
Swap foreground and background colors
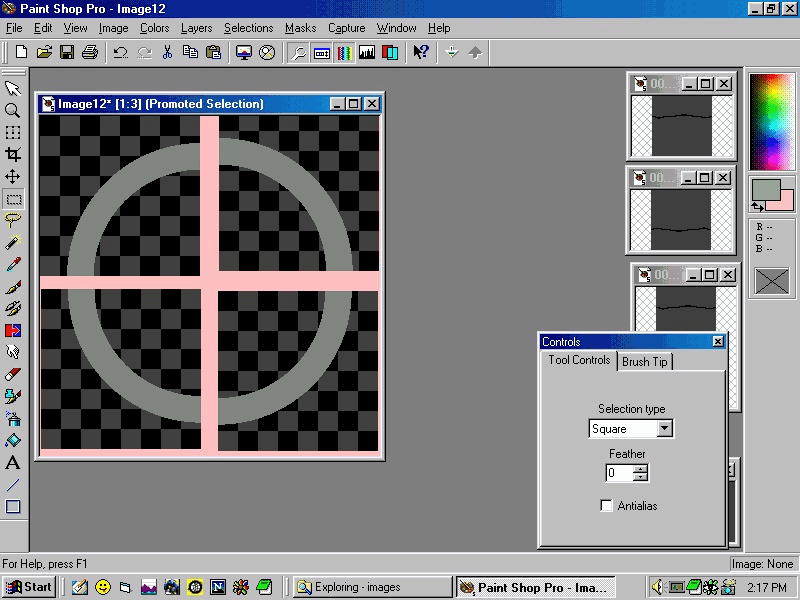pos(757,207)
